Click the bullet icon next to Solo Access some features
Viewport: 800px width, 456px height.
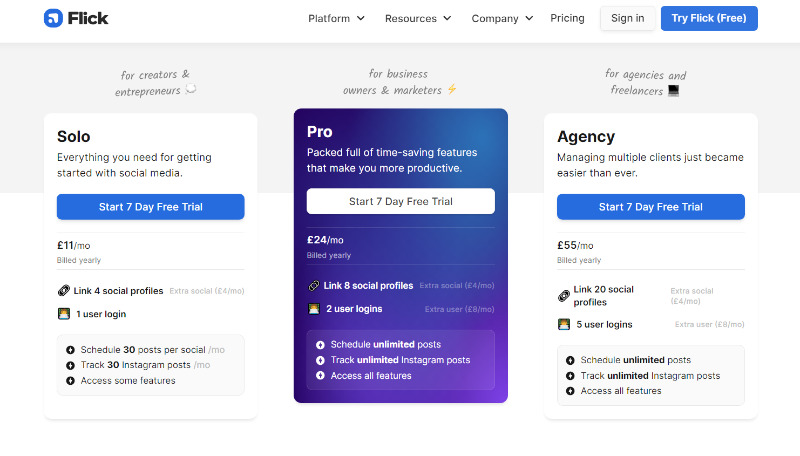(x=70, y=381)
